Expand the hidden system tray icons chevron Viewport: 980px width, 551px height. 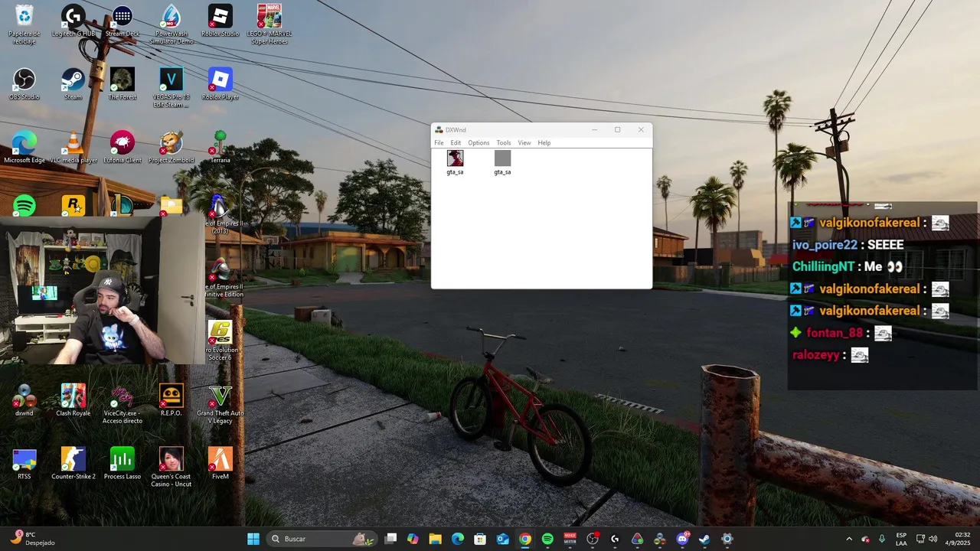848,539
